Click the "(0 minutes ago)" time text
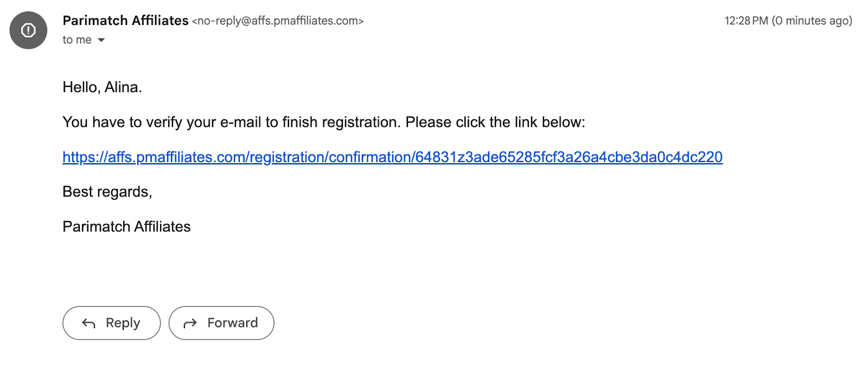868x367 pixels. (812, 21)
